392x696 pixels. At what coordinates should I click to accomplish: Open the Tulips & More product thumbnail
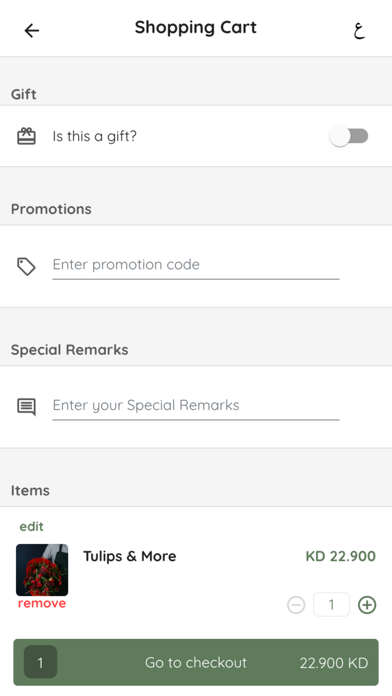point(42,570)
